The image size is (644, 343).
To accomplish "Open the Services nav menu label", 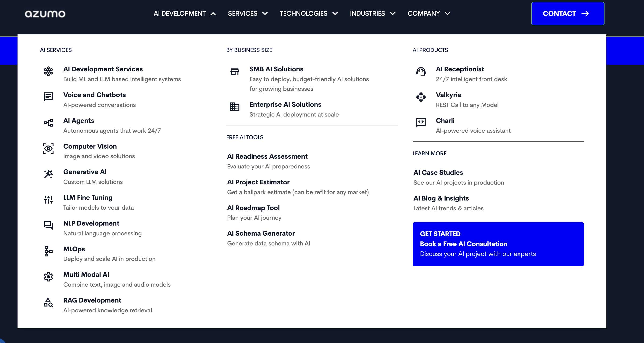I will click(x=243, y=14).
